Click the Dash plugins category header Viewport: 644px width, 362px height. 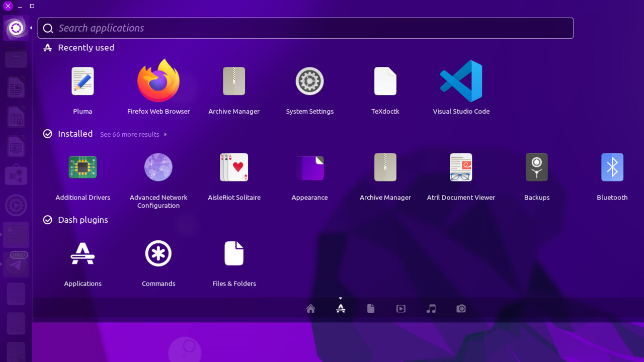[x=75, y=220]
